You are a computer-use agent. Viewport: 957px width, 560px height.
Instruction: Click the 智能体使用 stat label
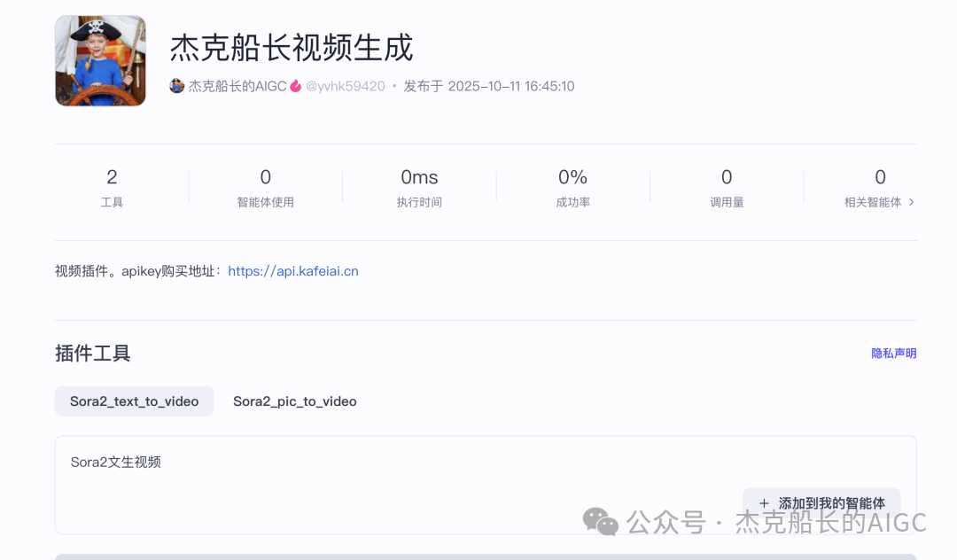coord(266,202)
